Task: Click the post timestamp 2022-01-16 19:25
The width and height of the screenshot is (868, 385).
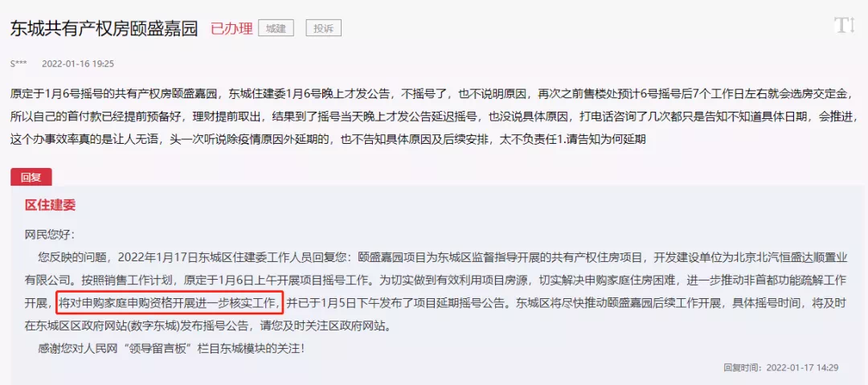Action: tap(78, 63)
